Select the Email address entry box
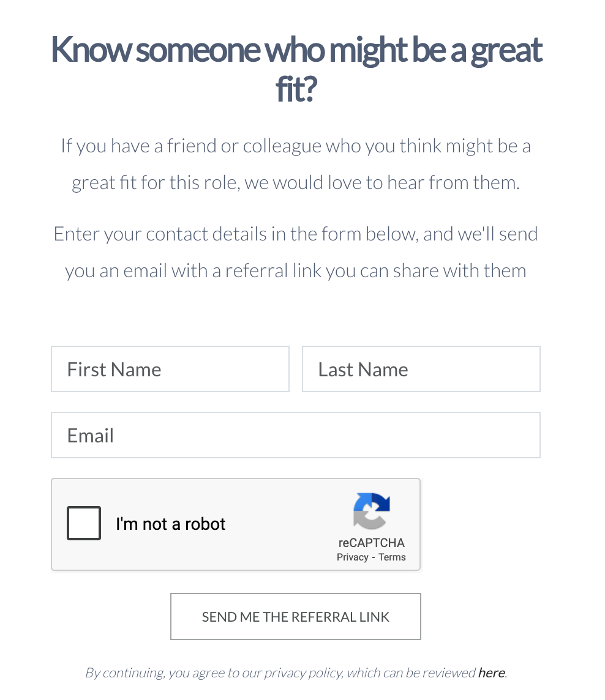Image resolution: width=605 pixels, height=700 pixels. 295,435
